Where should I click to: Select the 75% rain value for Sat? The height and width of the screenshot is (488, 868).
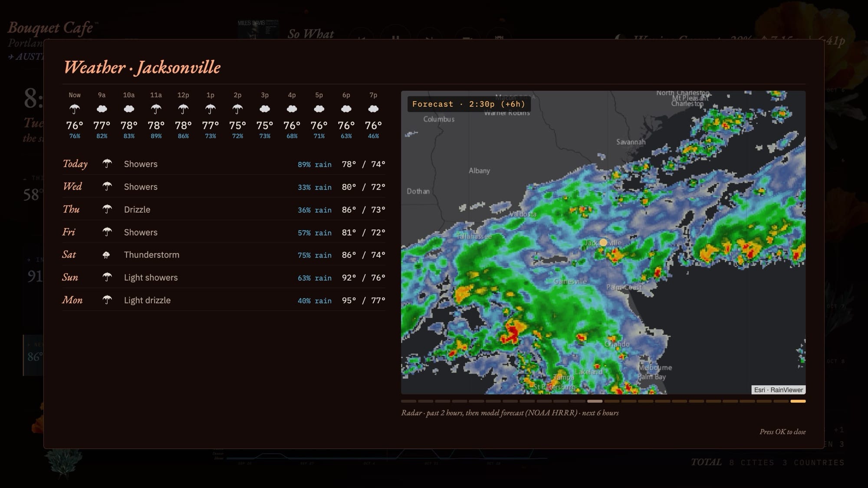[315, 255]
